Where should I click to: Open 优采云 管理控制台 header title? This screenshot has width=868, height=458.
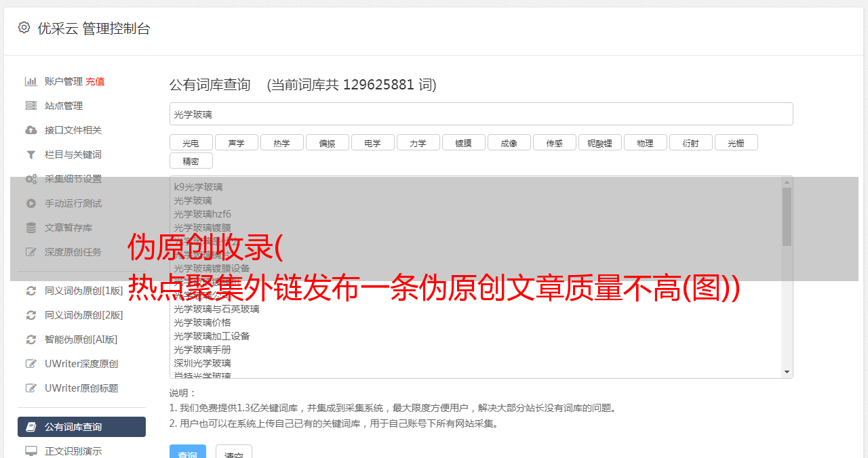click(94, 28)
